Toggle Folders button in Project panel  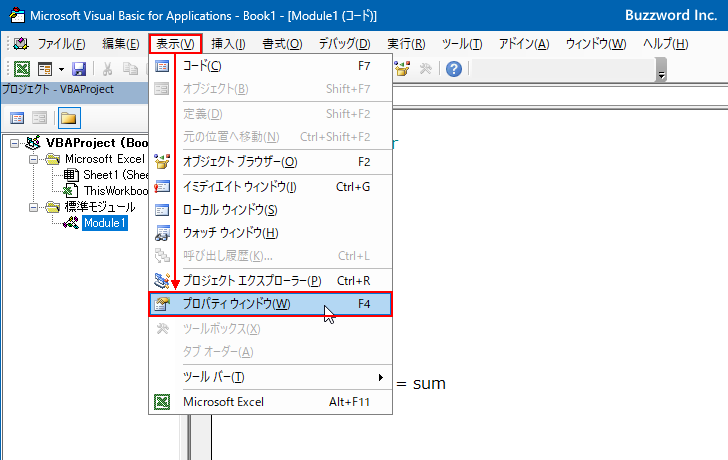click(x=69, y=118)
